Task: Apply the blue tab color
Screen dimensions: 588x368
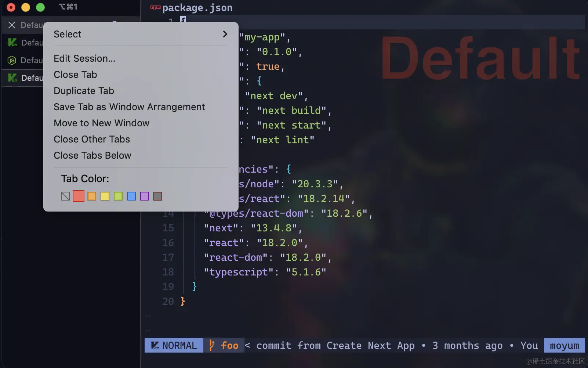Action: tap(131, 196)
